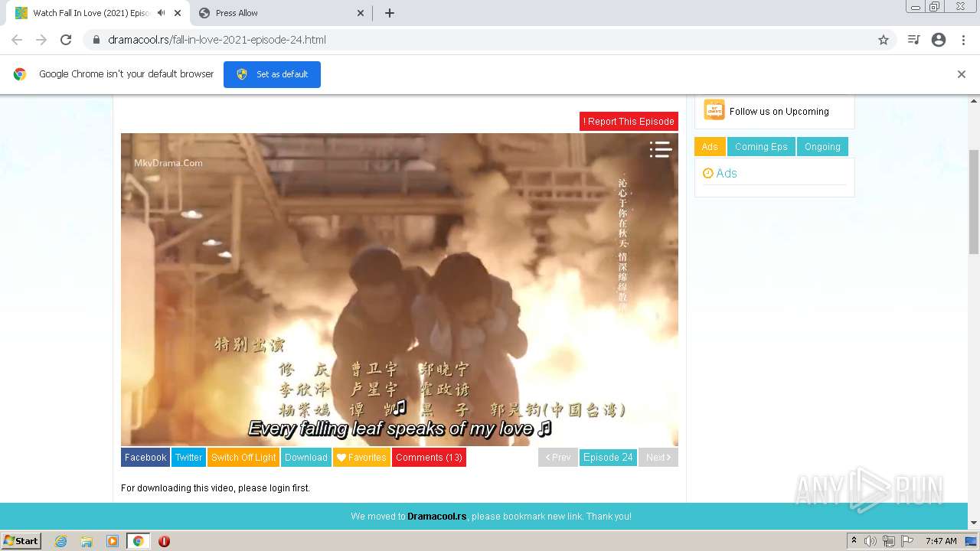Open media control icon in toolbar
Viewport: 980px width, 551px height.
click(x=913, y=40)
